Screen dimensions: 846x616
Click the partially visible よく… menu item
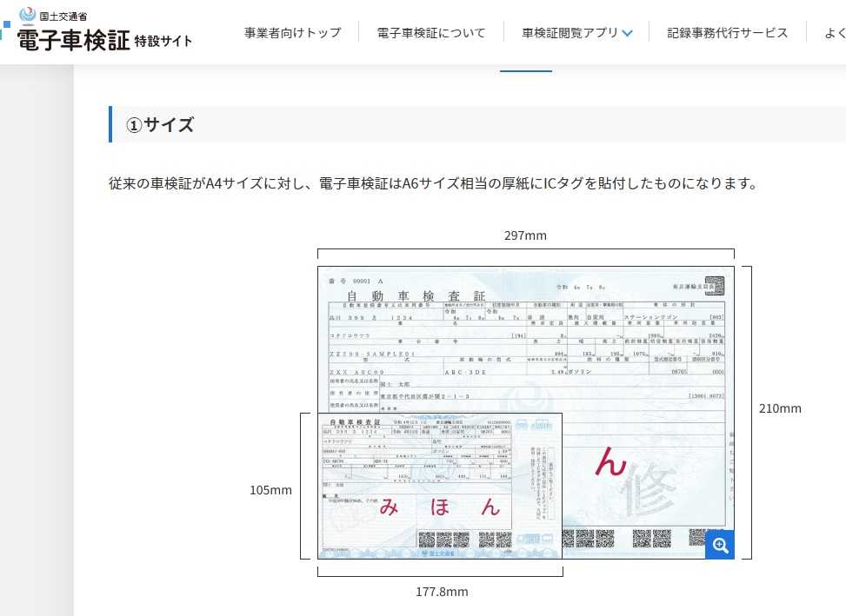833,33
